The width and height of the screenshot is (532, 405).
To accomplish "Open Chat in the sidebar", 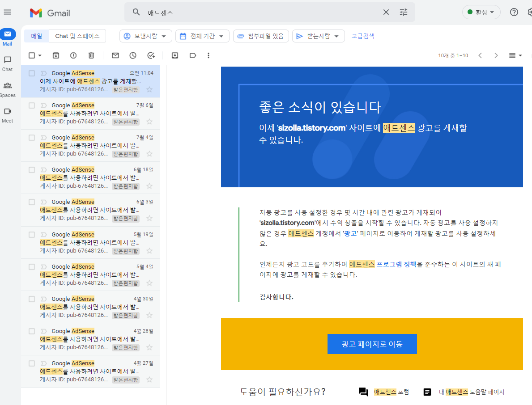I will pos(8,64).
